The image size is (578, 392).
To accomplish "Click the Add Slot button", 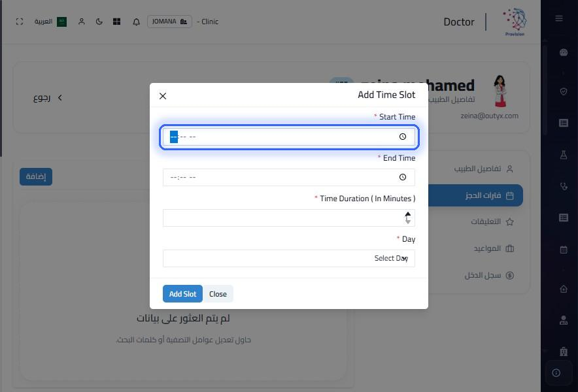I will coord(182,293).
